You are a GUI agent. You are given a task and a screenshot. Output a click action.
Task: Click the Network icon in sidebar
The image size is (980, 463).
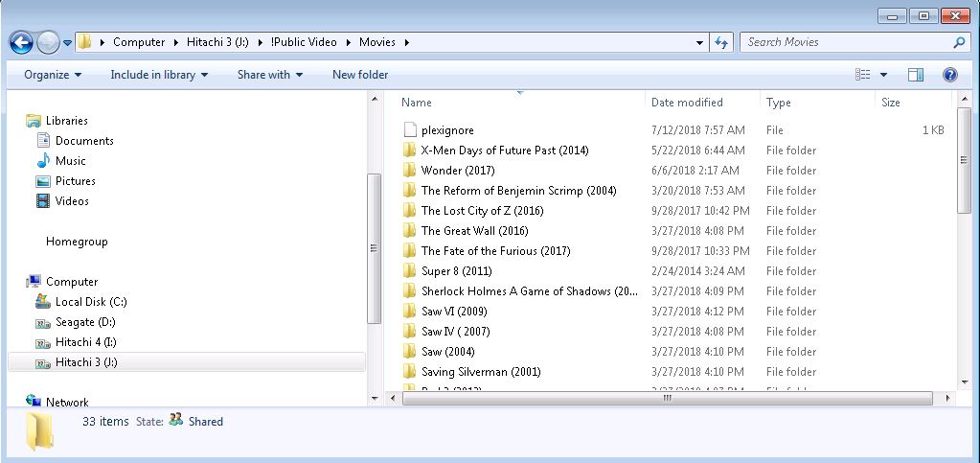(34, 401)
